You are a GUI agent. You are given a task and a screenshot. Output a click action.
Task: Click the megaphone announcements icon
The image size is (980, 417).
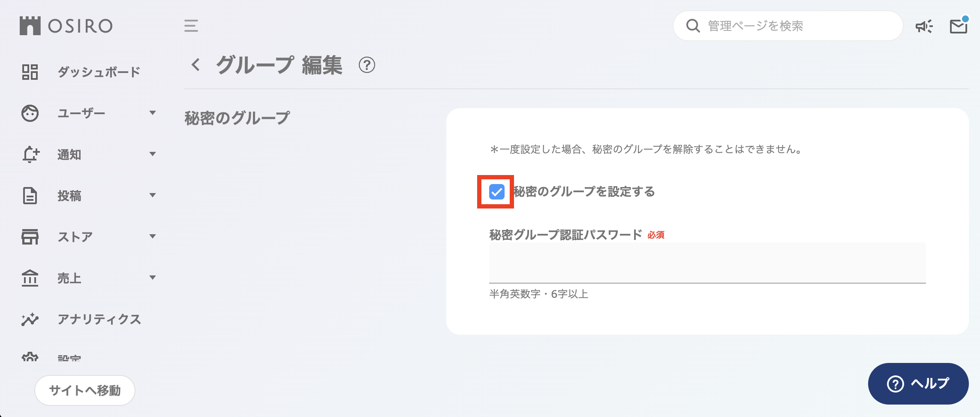924,26
